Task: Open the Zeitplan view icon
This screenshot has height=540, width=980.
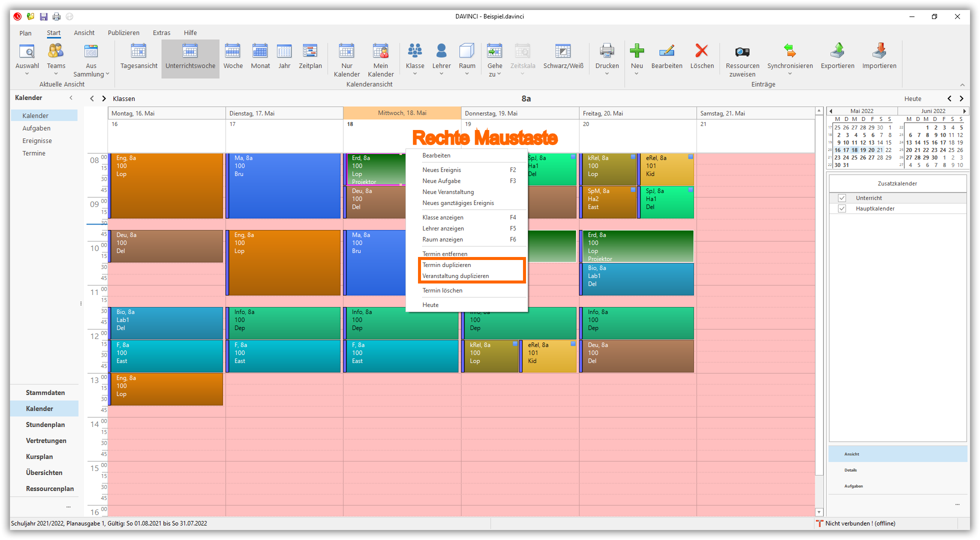Action: tap(310, 51)
